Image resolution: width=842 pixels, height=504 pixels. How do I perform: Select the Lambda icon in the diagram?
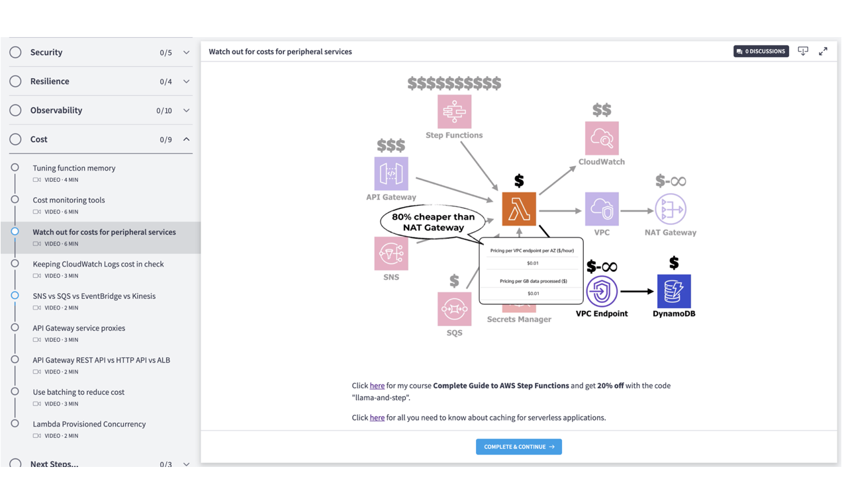click(519, 207)
